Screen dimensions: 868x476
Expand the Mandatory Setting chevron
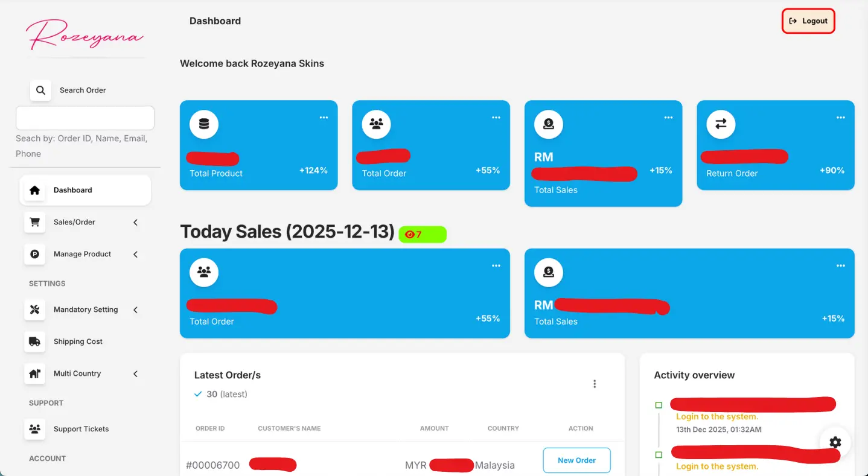click(135, 310)
